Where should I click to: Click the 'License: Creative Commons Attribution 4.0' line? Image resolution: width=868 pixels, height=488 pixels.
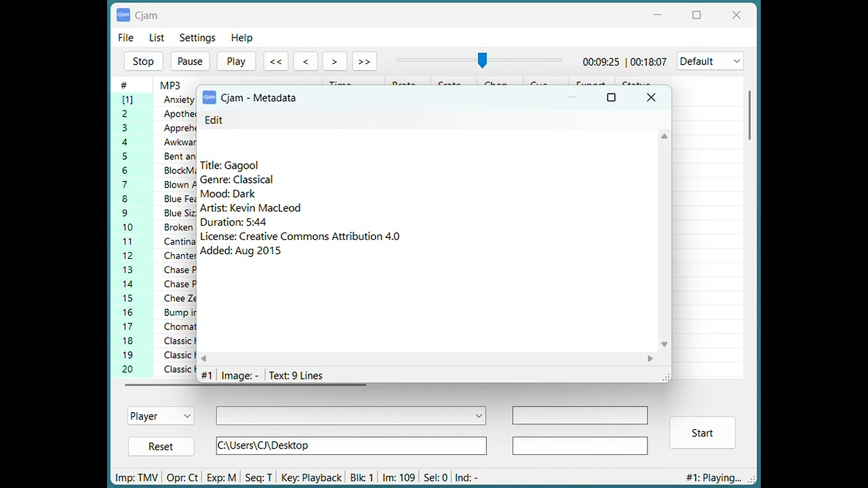tap(300, 237)
